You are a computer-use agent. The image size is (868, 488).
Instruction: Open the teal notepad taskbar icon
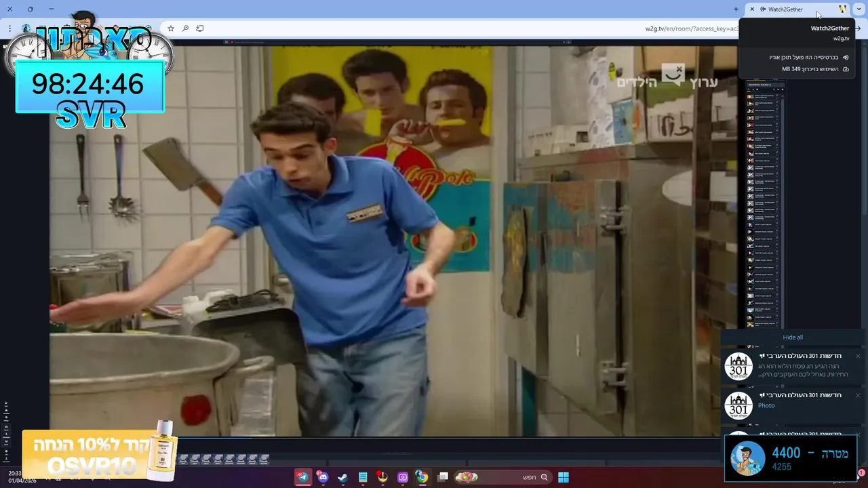click(x=363, y=477)
